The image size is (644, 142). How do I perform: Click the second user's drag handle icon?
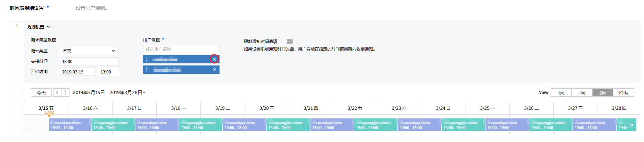coord(147,70)
